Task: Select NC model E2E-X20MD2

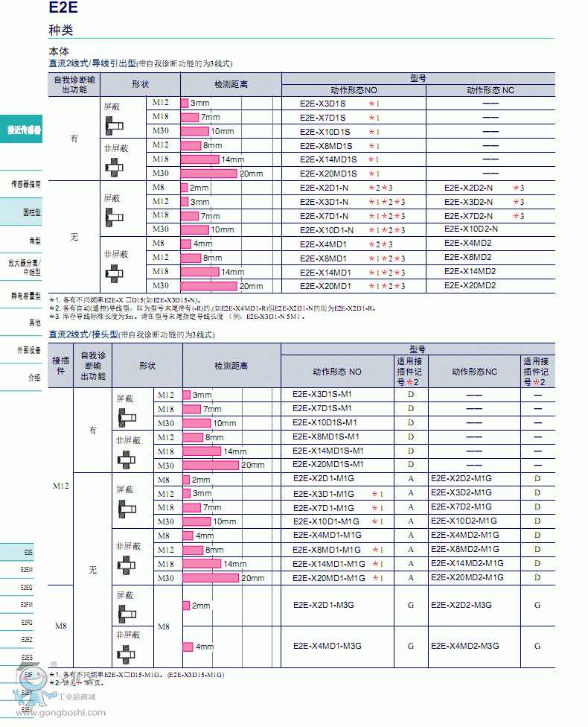Action: point(470,285)
